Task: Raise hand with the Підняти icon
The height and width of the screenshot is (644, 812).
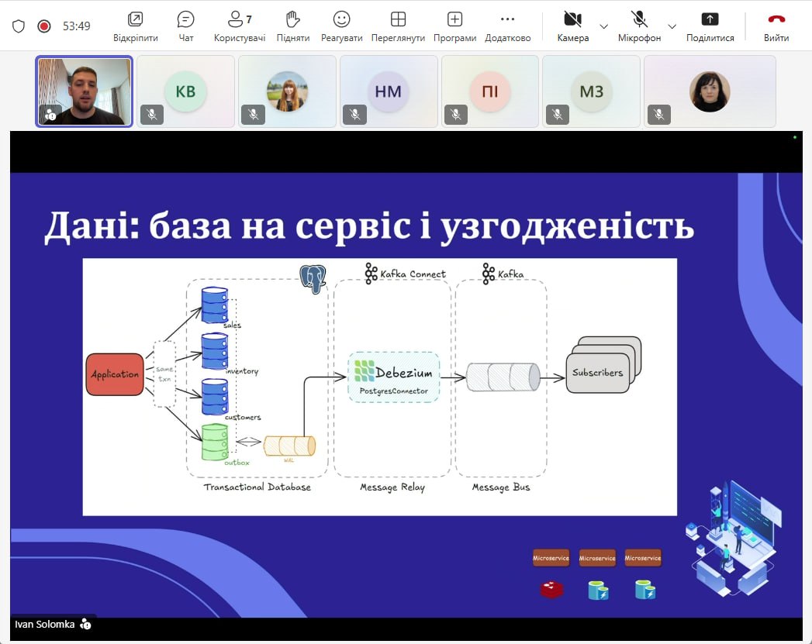Action: coord(292,19)
